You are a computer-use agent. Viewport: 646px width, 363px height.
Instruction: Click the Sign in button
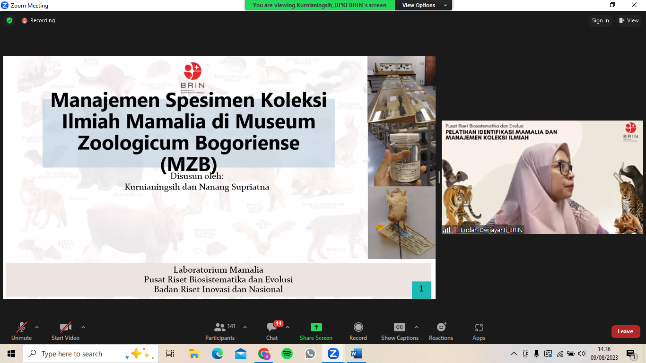(x=600, y=20)
